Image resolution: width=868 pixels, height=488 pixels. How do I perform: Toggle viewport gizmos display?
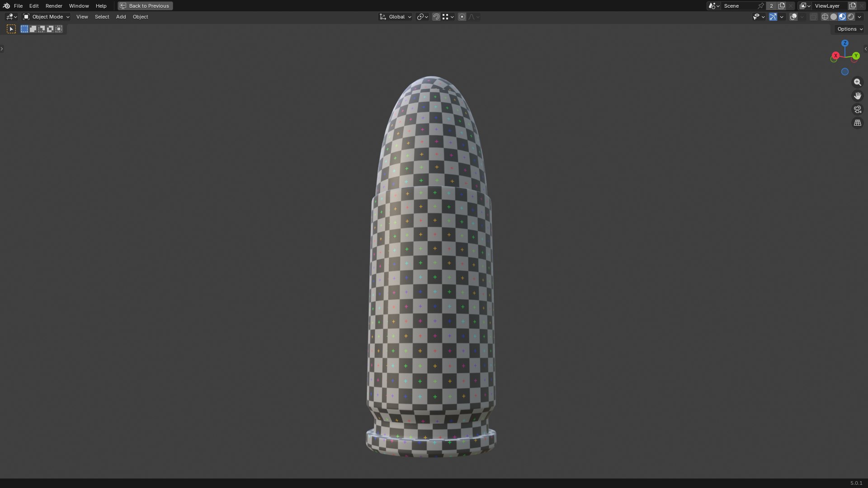[773, 17]
